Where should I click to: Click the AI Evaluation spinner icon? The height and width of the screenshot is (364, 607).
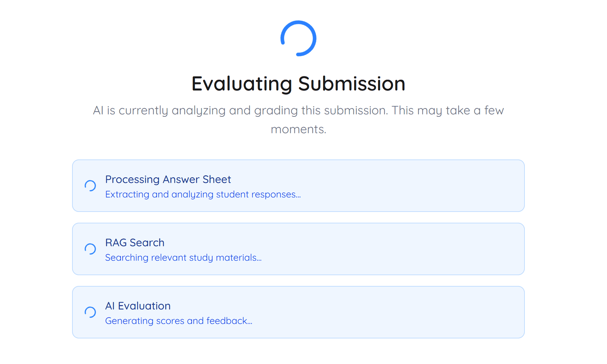coord(90,312)
